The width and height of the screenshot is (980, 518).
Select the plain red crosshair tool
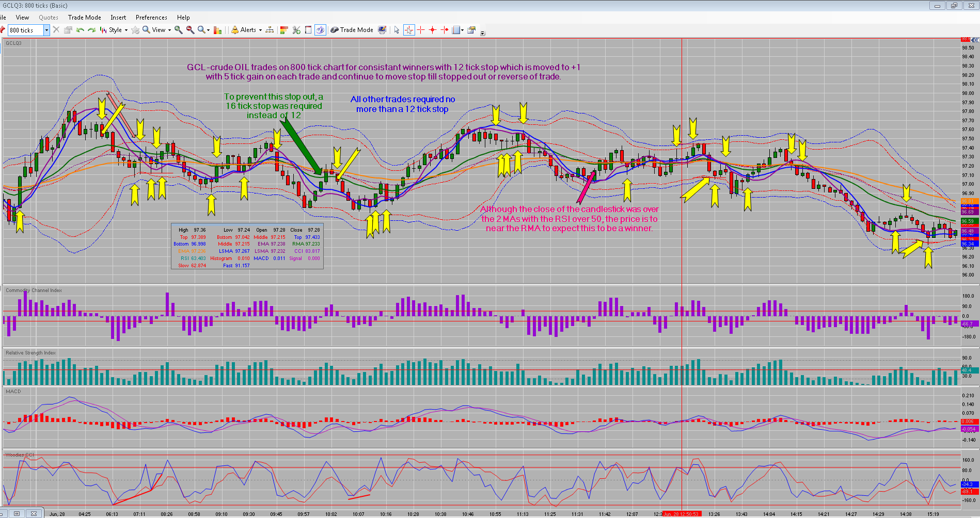(x=421, y=30)
